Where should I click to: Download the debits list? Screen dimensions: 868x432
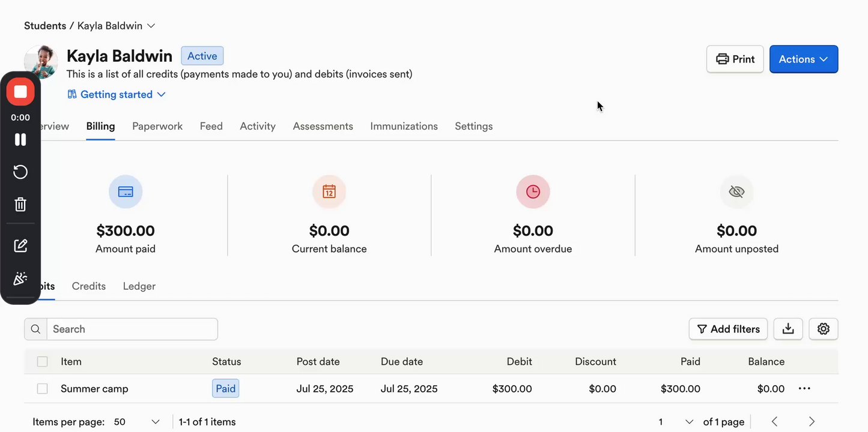tap(788, 329)
